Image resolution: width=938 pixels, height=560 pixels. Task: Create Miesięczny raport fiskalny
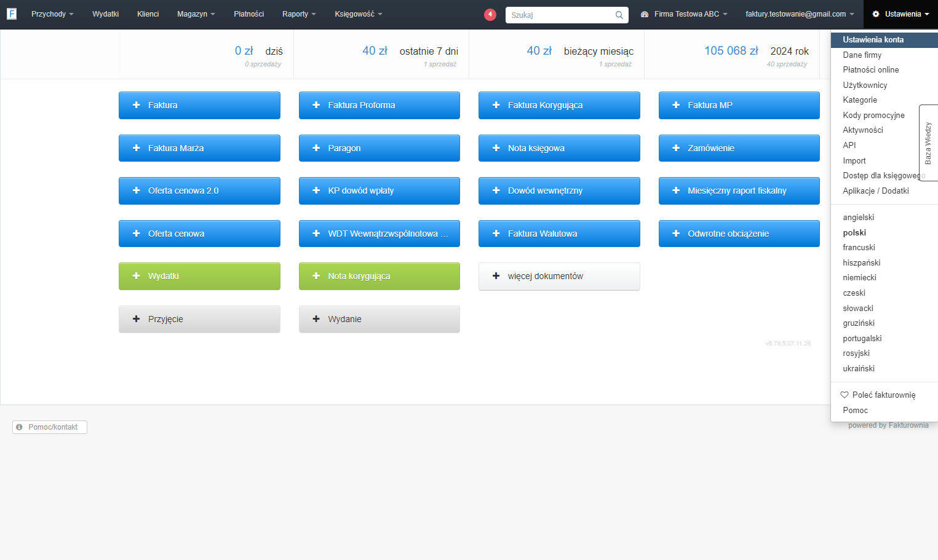click(739, 191)
